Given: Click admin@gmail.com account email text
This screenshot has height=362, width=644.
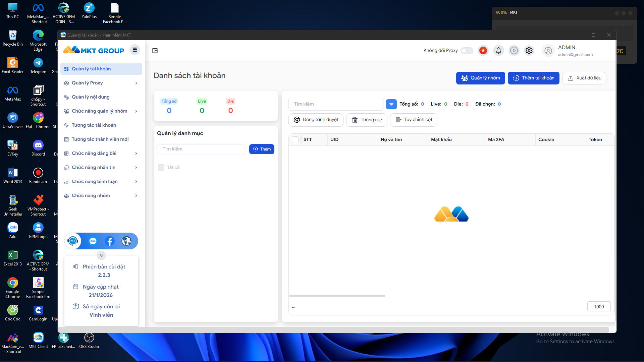Looking at the screenshot, I should click(x=575, y=55).
